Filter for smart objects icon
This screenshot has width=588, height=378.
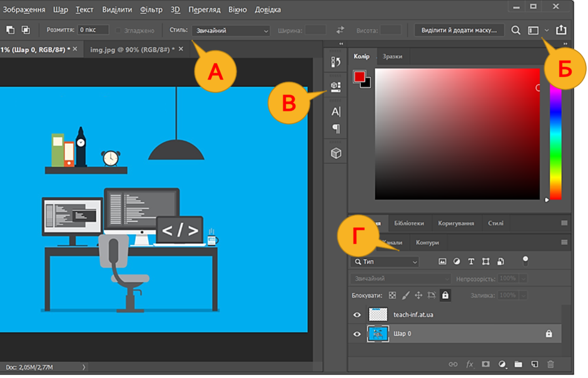500,262
